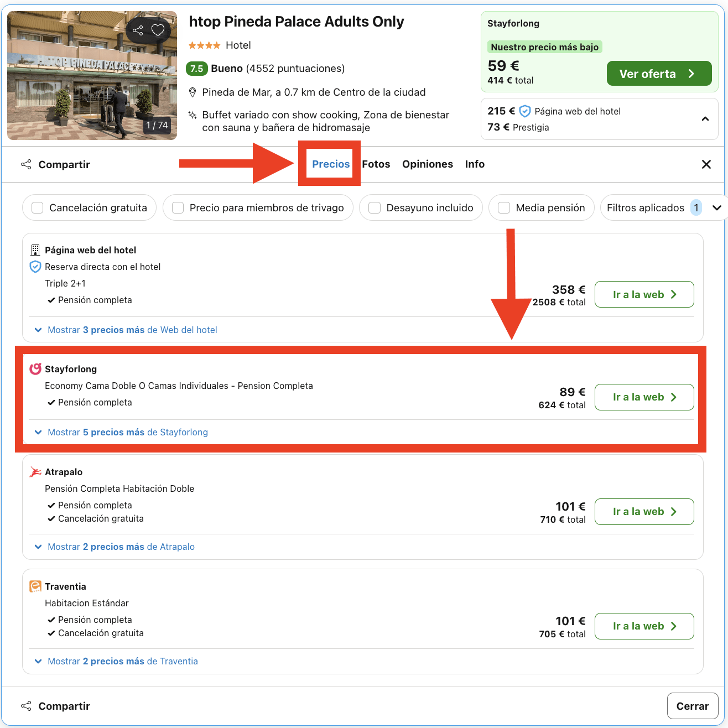Screen dimensions: 728x728
Task: Check the Media pensión option
Action: point(504,208)
